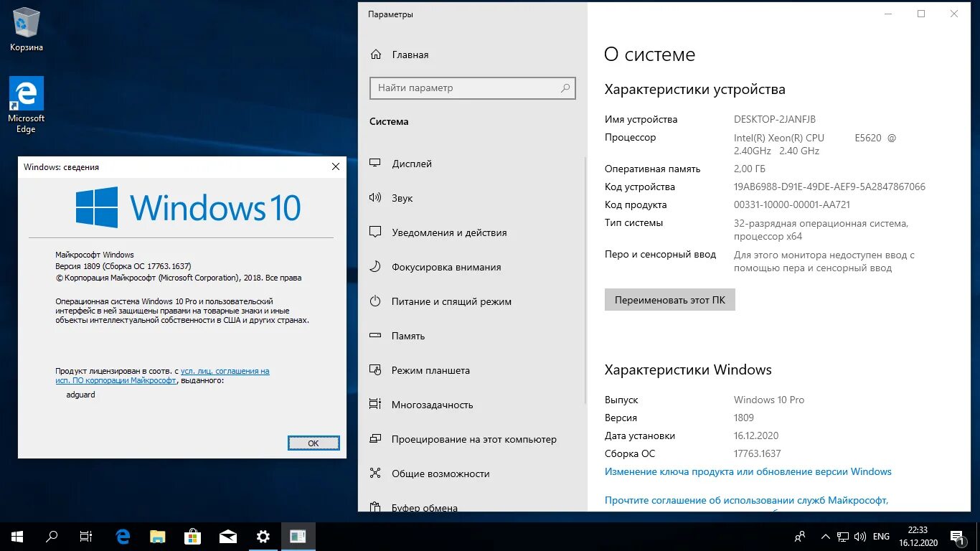Open taskbar search magnifier

[52, 537]
